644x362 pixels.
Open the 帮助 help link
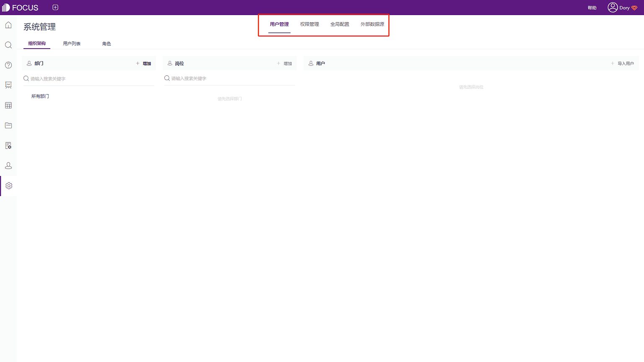tap(592, 8)
